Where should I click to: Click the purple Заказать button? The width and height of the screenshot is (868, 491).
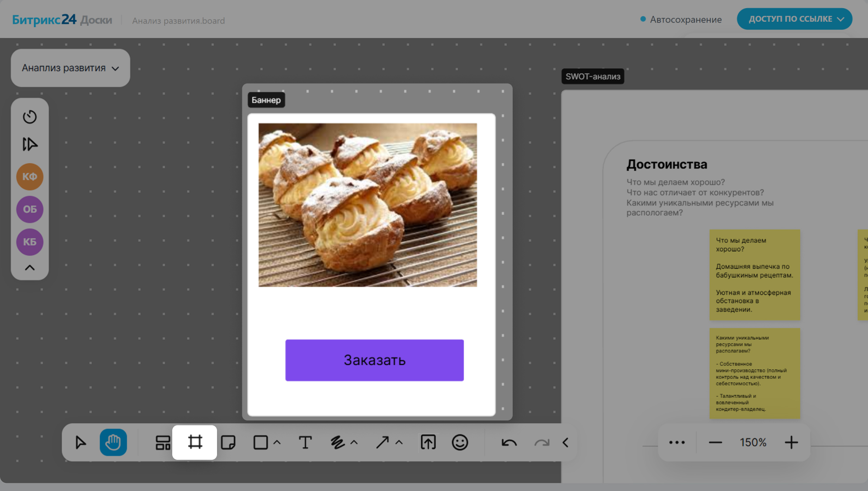pyautogui.click(x=374, y=360)
